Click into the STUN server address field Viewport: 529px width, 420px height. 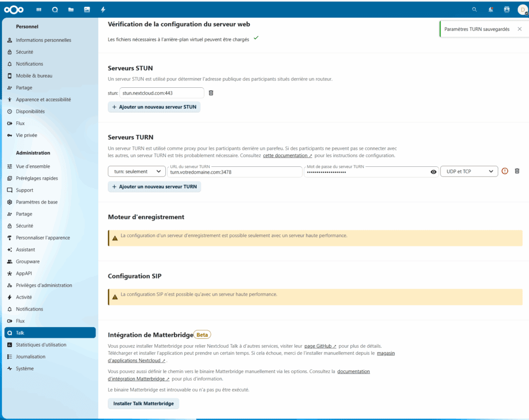click(162, 93)
